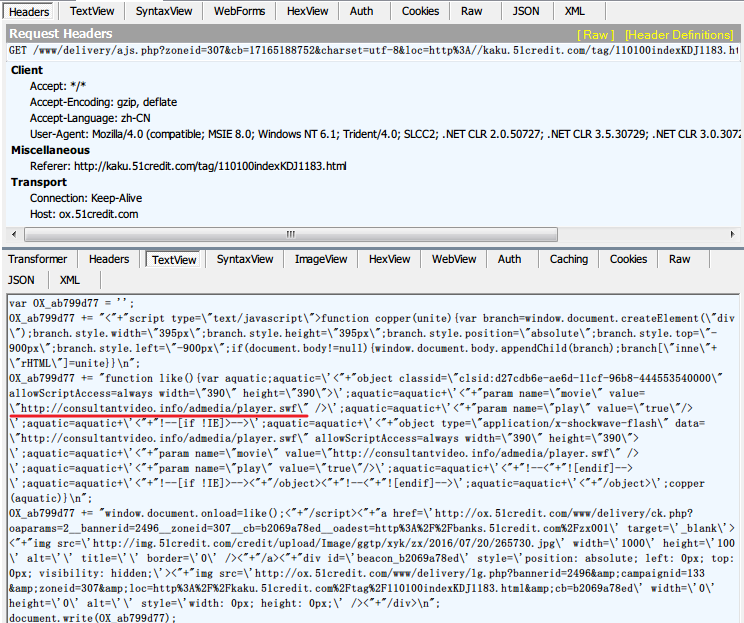Switch to response Raw tab
This screenshot has height=623, width=744.
pyautogui.click(x=679, y=259)
